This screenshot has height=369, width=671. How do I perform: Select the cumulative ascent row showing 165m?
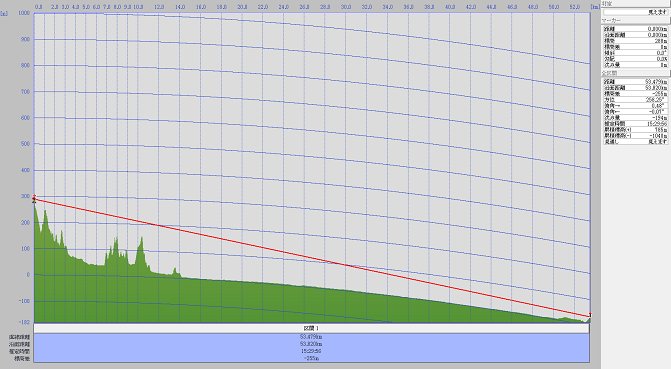click(x=635, y=129)
